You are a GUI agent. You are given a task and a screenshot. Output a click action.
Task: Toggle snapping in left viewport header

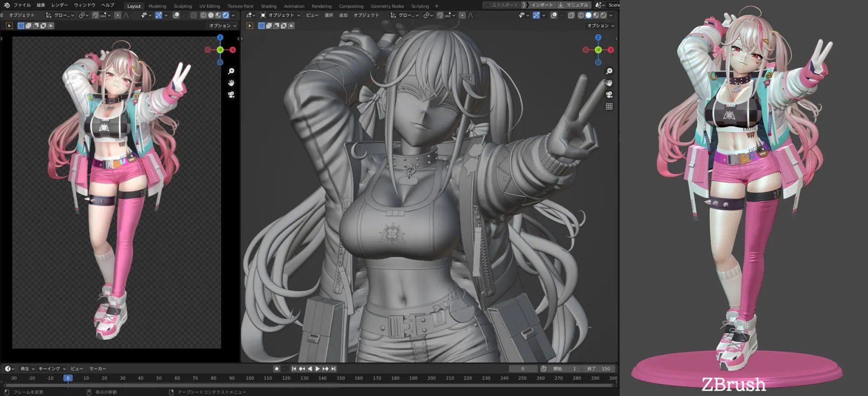[x=95, y=15]
